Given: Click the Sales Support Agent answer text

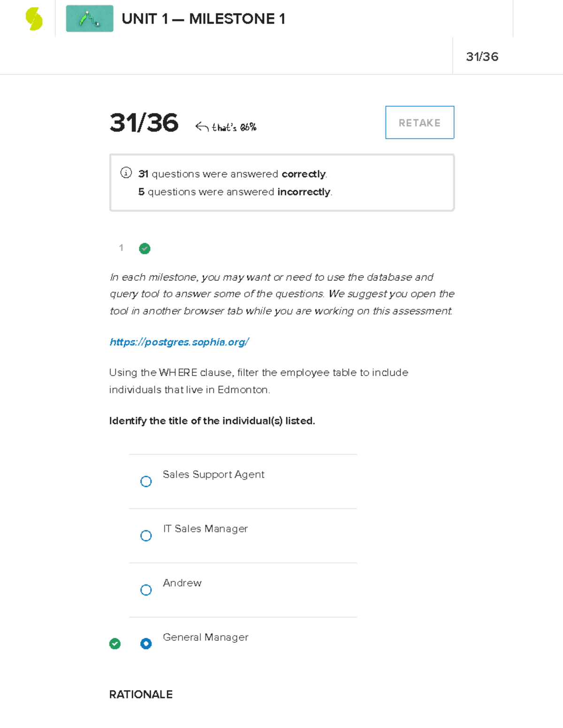Looking at the screenshot, I should coord(213,474).
